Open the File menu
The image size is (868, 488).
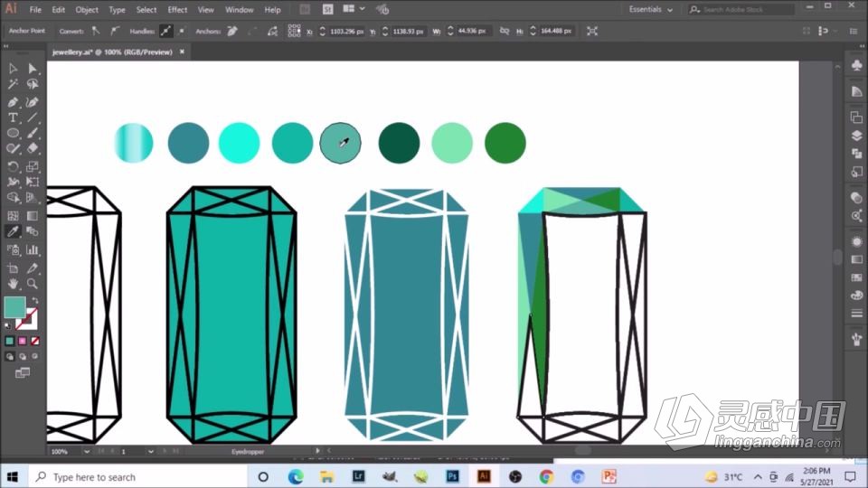pos(35,9)
